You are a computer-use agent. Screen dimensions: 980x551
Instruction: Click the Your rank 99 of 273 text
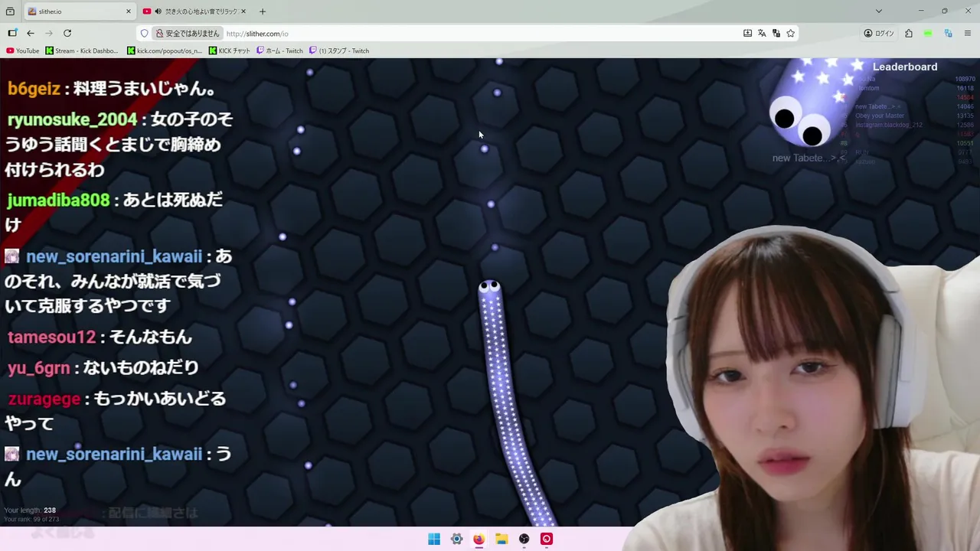click(31, 520)
